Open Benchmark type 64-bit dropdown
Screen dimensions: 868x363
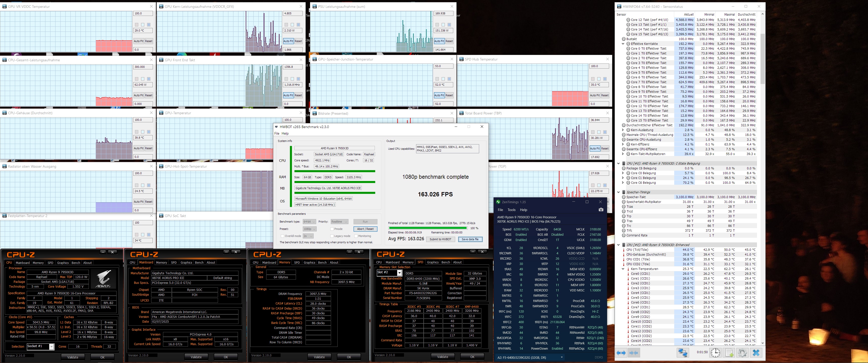click(309, 222)
